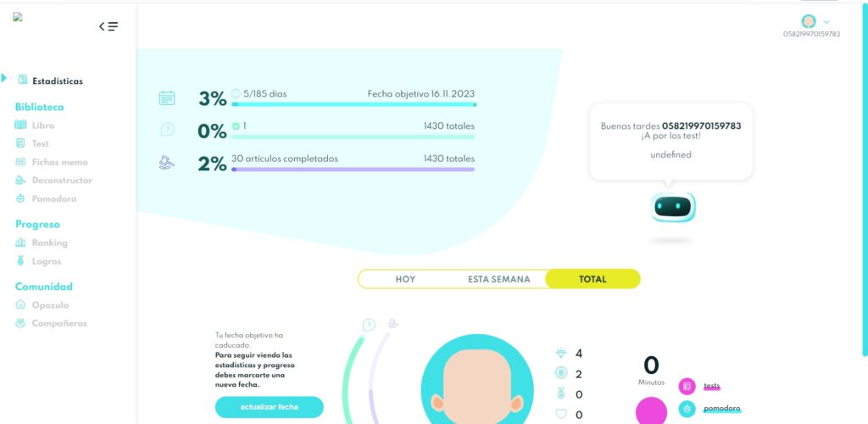Open Estadísticas in the sidebar
Screen dimensions: 868x424
pyautogui.click(x=57, y=81)
